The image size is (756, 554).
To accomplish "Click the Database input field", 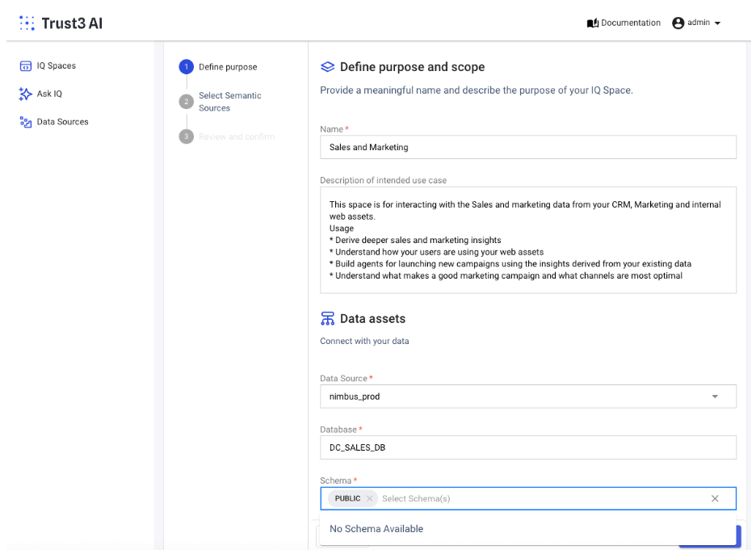I will point(527,447).
